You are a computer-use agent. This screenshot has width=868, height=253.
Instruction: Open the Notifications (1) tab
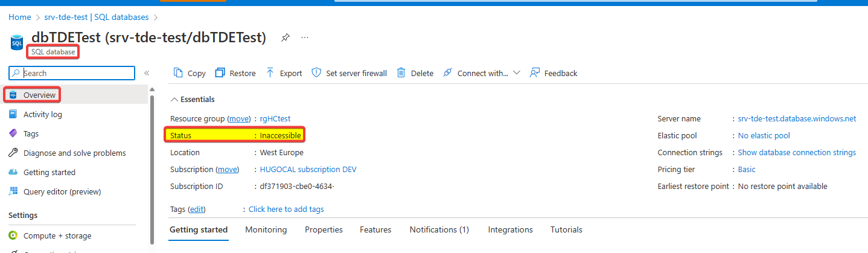pos(439,229)
